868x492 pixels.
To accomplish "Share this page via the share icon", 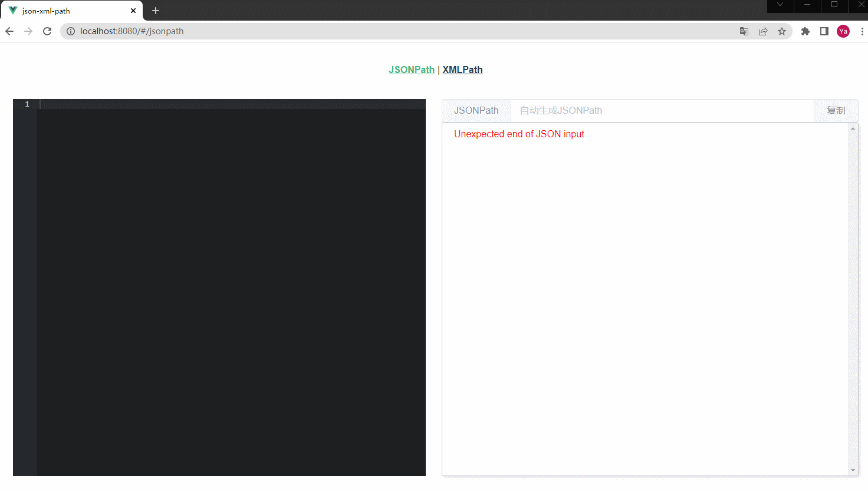I will (x=763, y=31).
